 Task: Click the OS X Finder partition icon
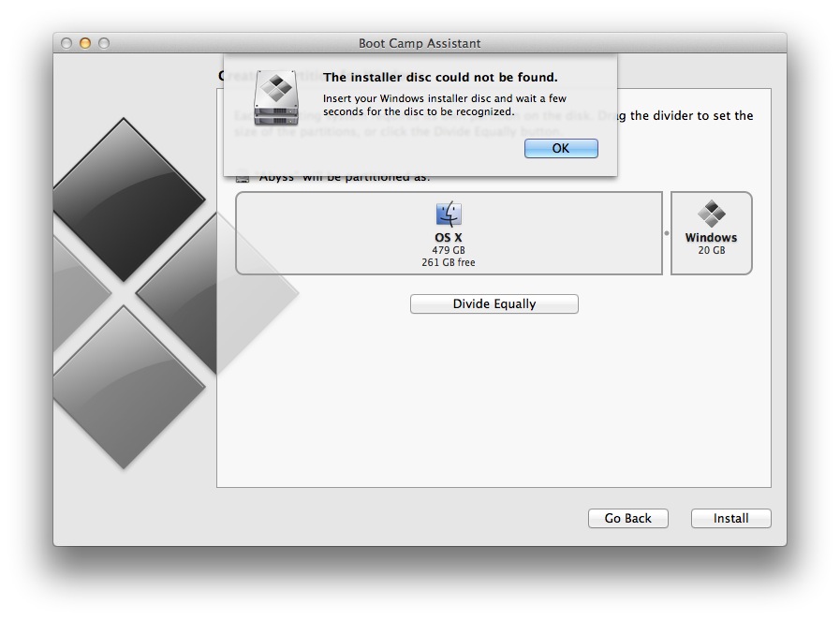449,214
